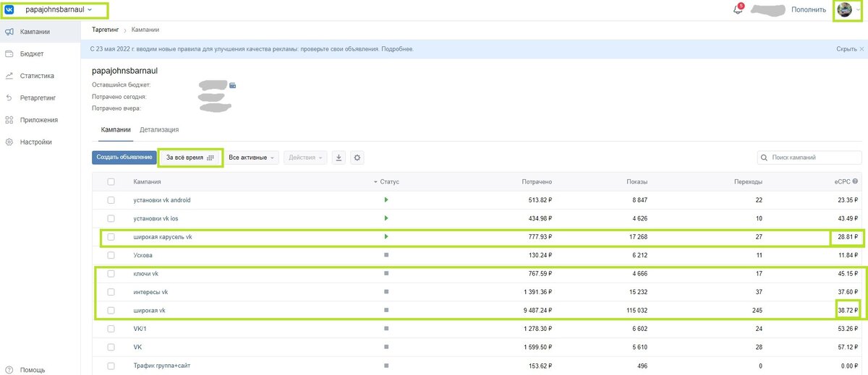The height and width of the screenshot is (375, 868).
Task: Close the info banner with X icon
Action: [862, 49]
